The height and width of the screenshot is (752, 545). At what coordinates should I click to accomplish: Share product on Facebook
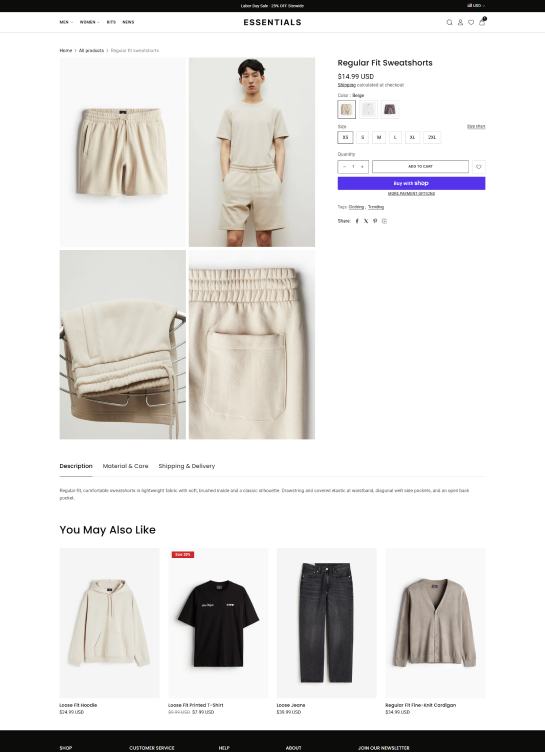pos(357,221)
